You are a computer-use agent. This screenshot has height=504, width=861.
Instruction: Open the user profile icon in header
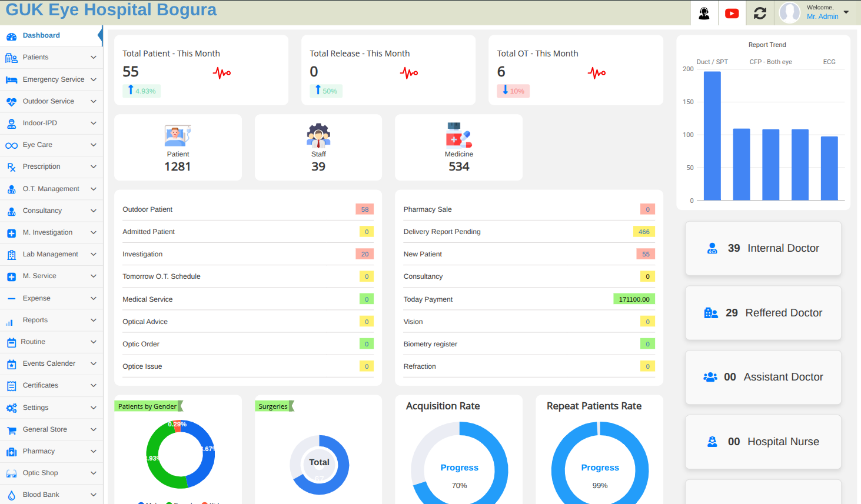(704, 13)
